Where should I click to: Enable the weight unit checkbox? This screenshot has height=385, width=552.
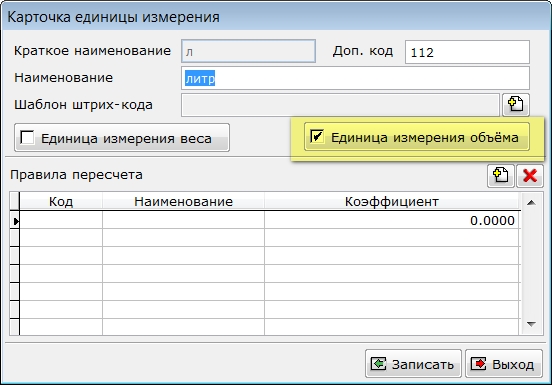tap(27, 138)
